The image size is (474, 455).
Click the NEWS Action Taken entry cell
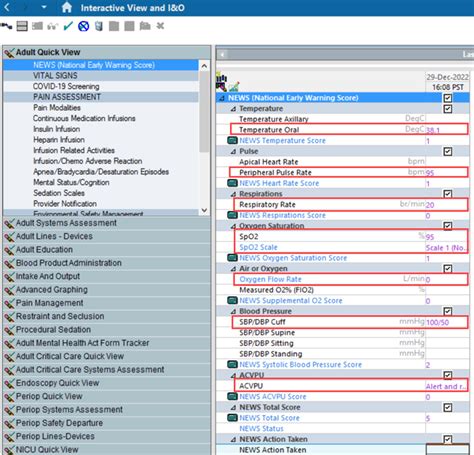(x=448, y=450)
